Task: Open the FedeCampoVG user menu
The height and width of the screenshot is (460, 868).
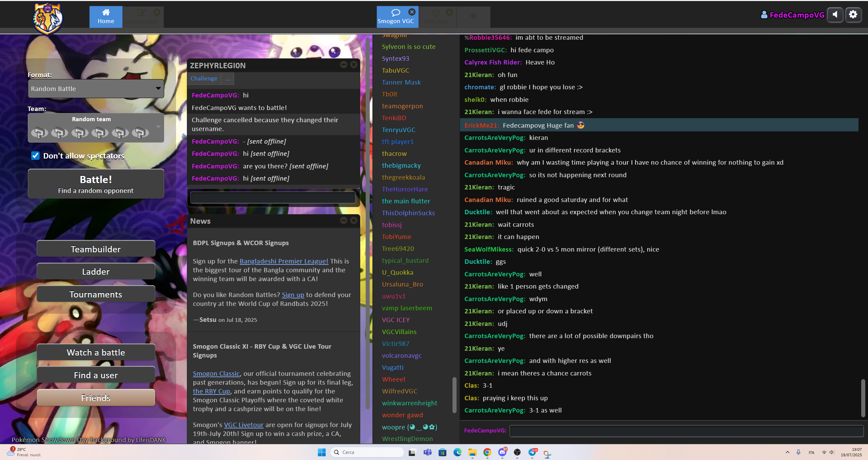Action: 792,15
